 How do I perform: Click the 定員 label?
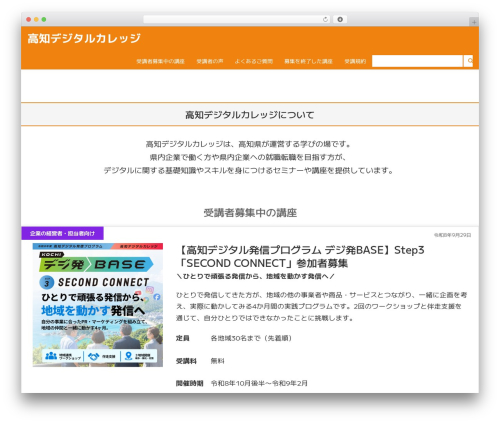click(x=183, y=338)
